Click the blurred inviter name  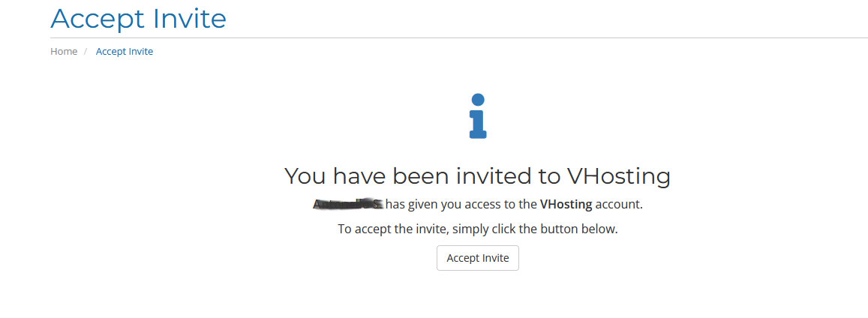point(347,204)
